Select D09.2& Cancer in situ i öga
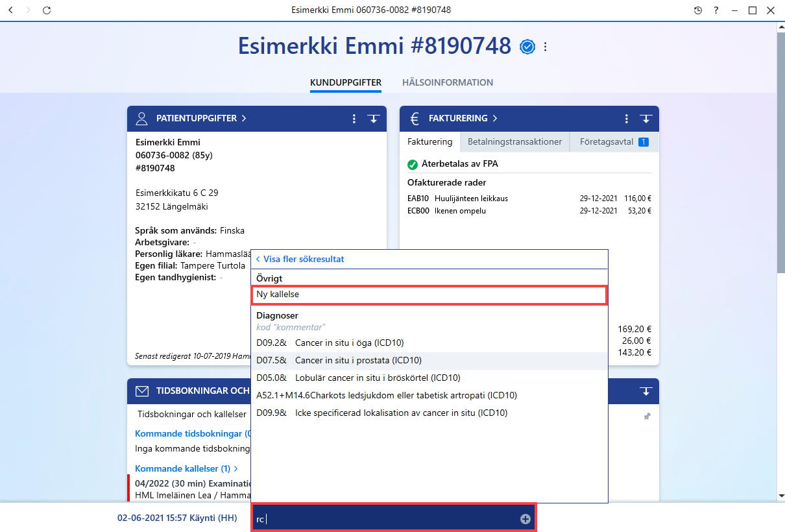 pyautogui.click(x=429, y=343)
